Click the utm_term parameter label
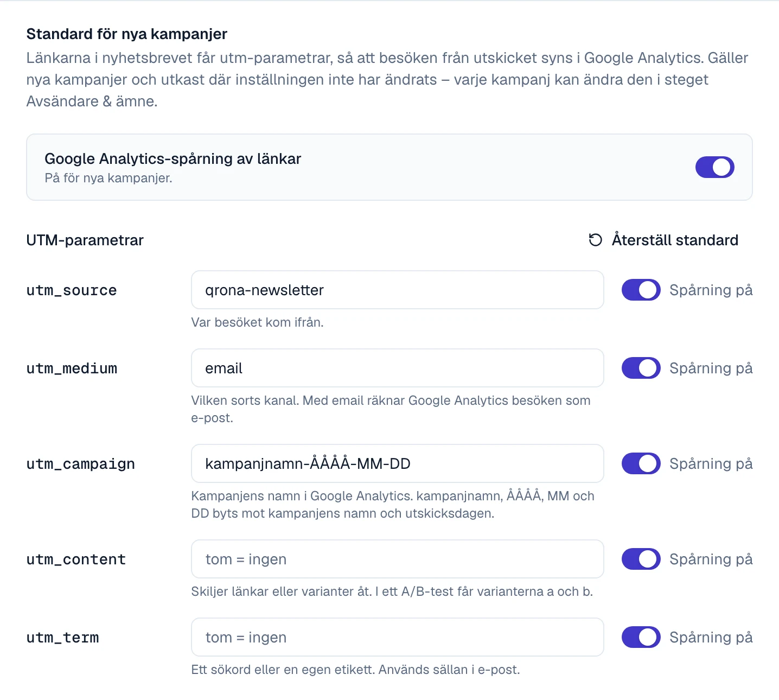779x700 pixels. [x=63, y=638]
